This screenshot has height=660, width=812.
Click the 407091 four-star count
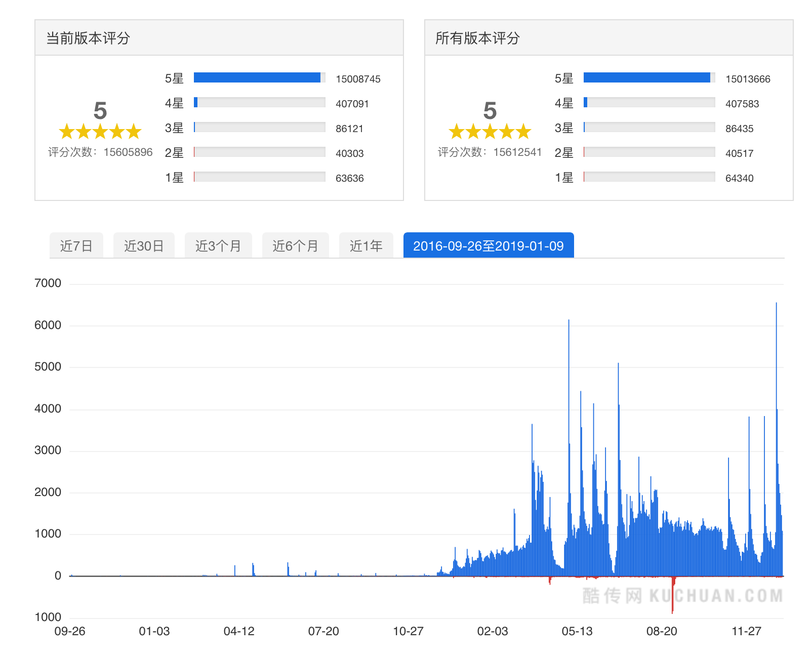(x=352, y=104)
